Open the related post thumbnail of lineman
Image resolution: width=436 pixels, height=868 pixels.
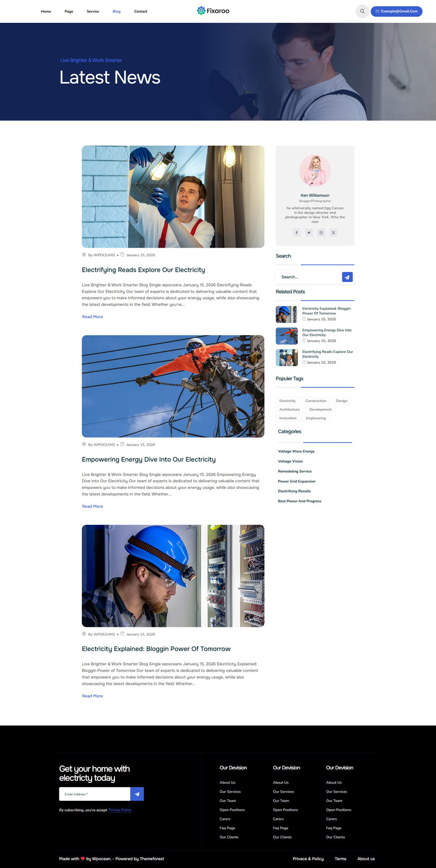coord(287,336)
